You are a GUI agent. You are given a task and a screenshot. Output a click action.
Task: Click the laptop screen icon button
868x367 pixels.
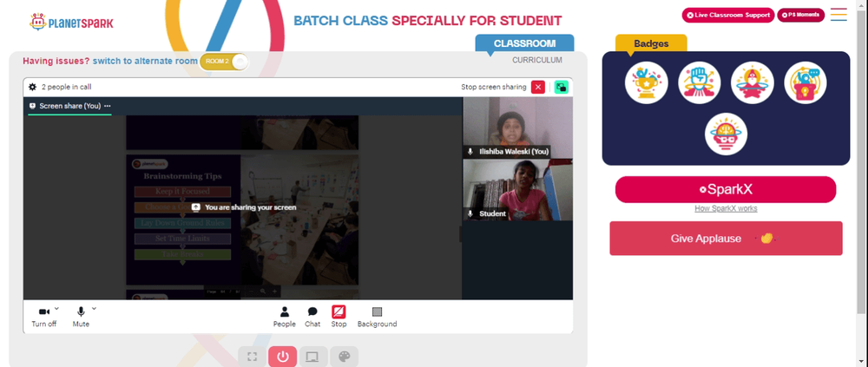coord(313,357)
